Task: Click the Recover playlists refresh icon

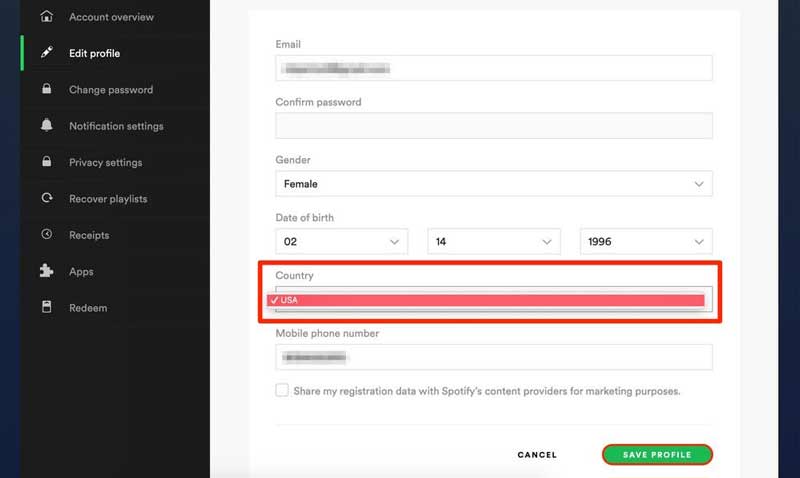Action: click(46, 198)
